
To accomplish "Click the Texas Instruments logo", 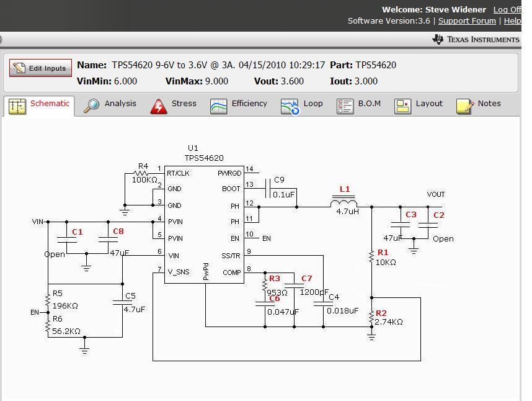I will (476, 39).
